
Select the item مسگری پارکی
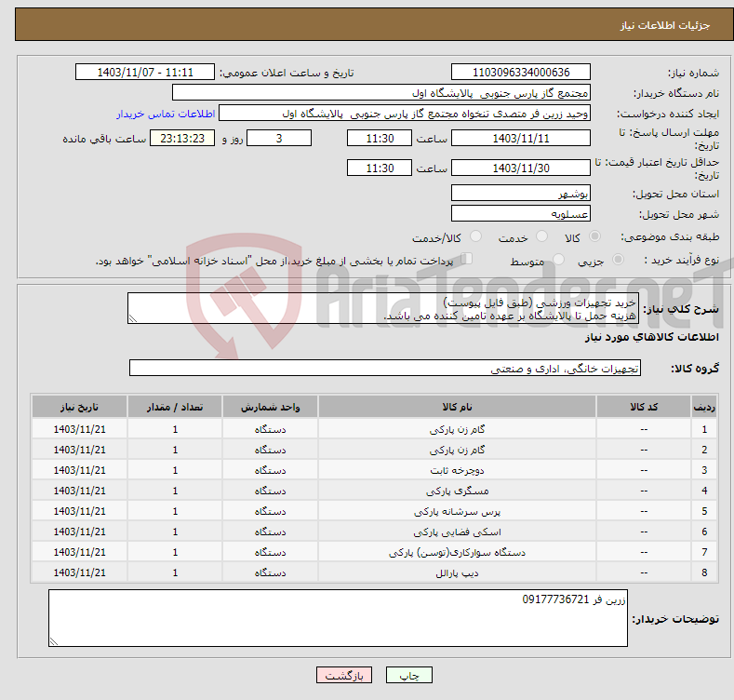point(457,491)
